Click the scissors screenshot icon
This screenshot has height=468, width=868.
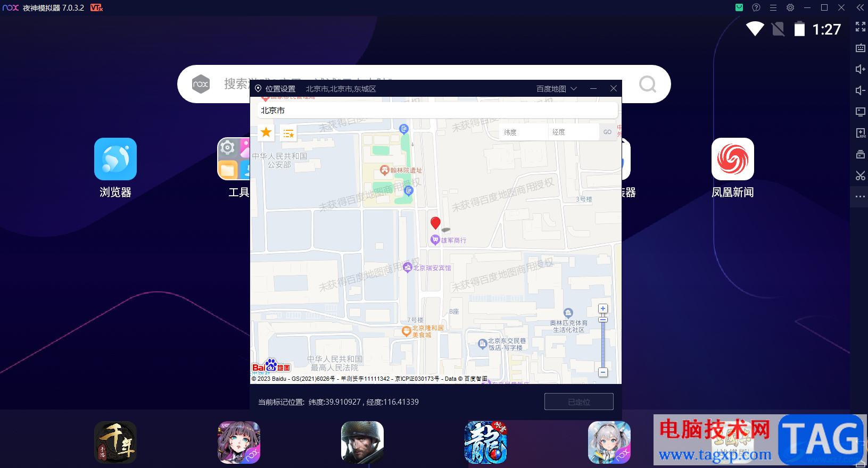[x=860, y=175]
